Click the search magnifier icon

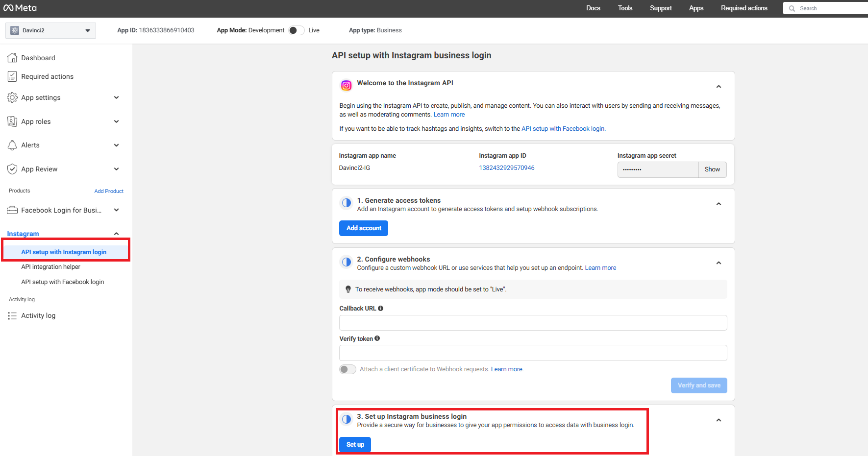tap(792, 8)
